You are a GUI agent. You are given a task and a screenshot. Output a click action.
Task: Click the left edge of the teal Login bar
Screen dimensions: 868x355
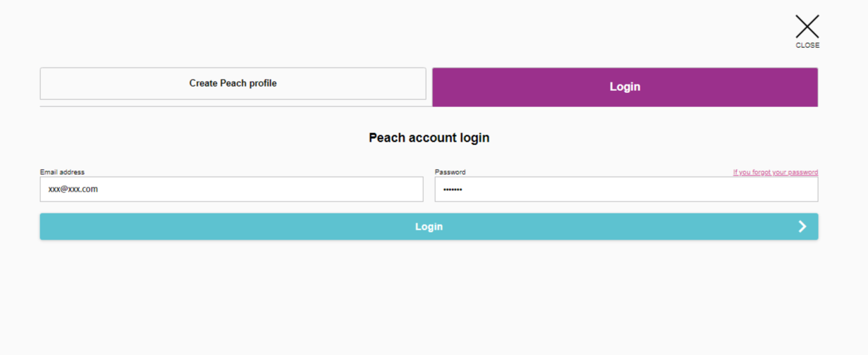click(x=49, y=227)
